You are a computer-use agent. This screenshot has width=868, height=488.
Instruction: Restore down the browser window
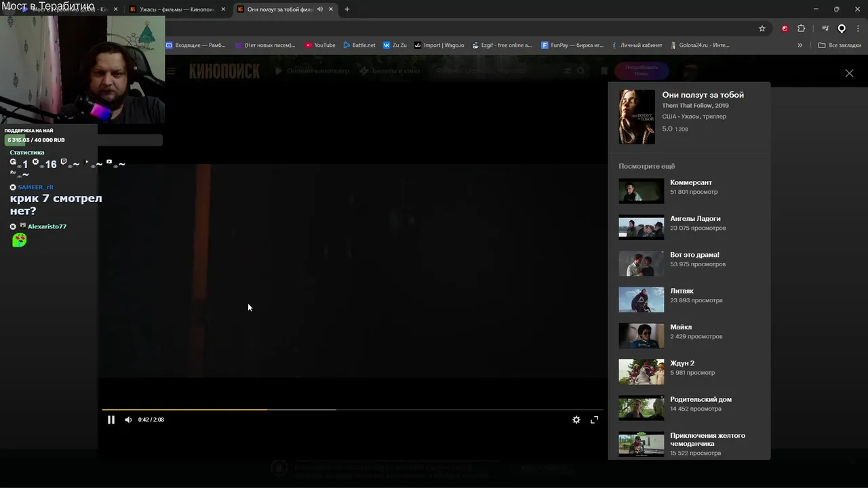836,9
